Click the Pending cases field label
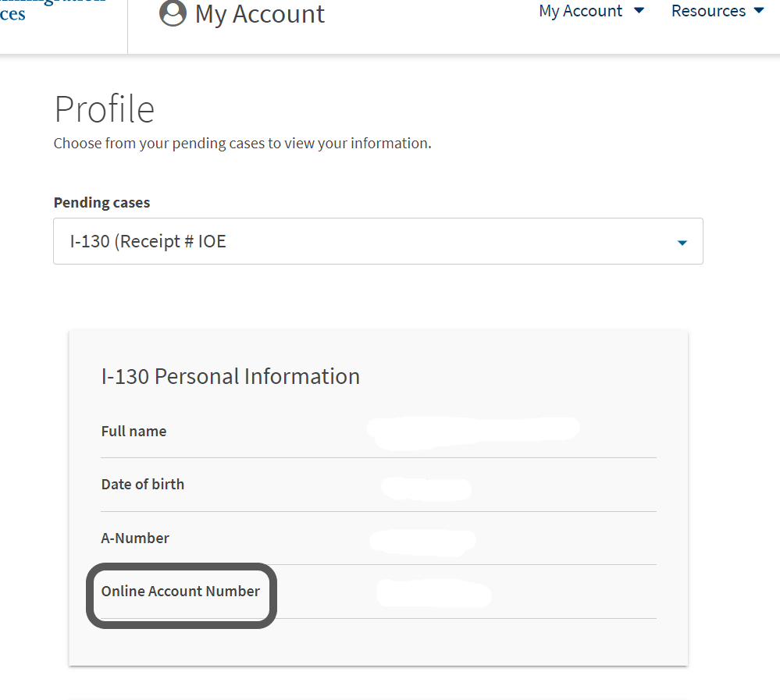This screenshot has height=700, width=780. 102,203
